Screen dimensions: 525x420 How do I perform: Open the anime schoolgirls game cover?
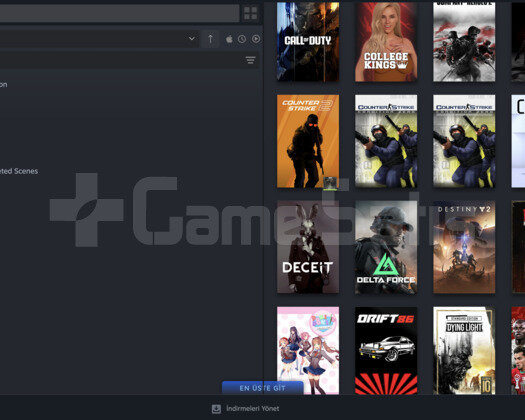308,351
